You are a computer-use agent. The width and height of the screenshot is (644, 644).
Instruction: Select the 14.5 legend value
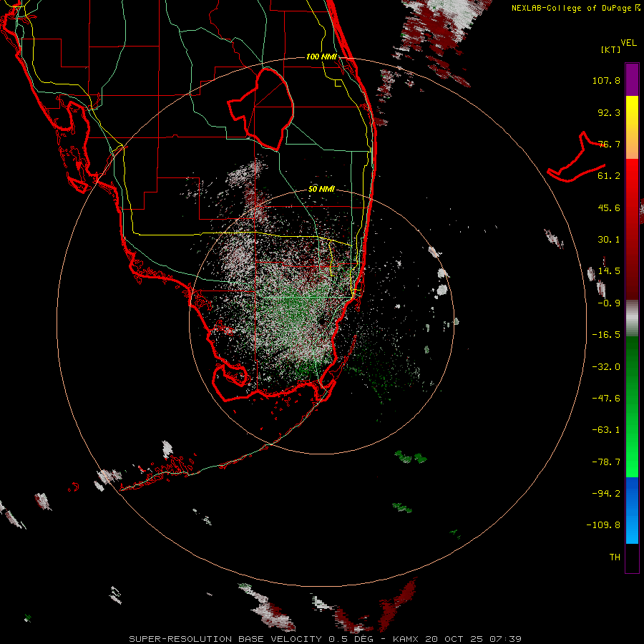[609, 271]
